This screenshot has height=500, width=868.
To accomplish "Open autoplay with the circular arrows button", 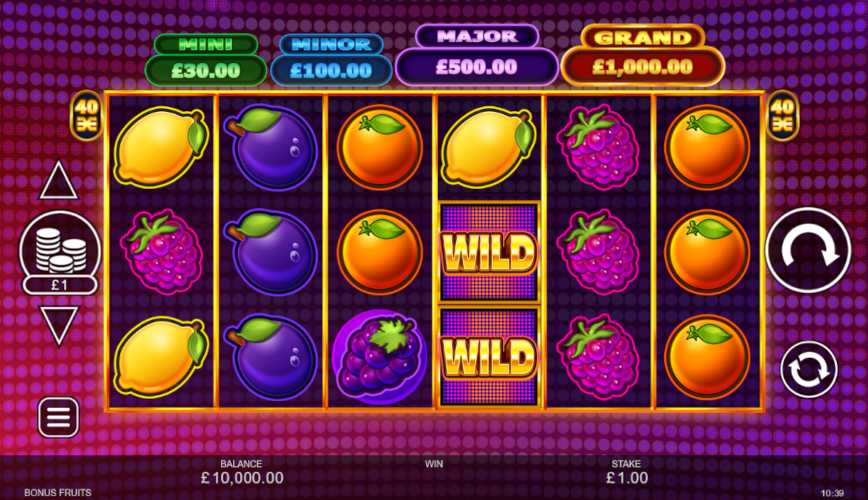I will click(x=809, y=369).
